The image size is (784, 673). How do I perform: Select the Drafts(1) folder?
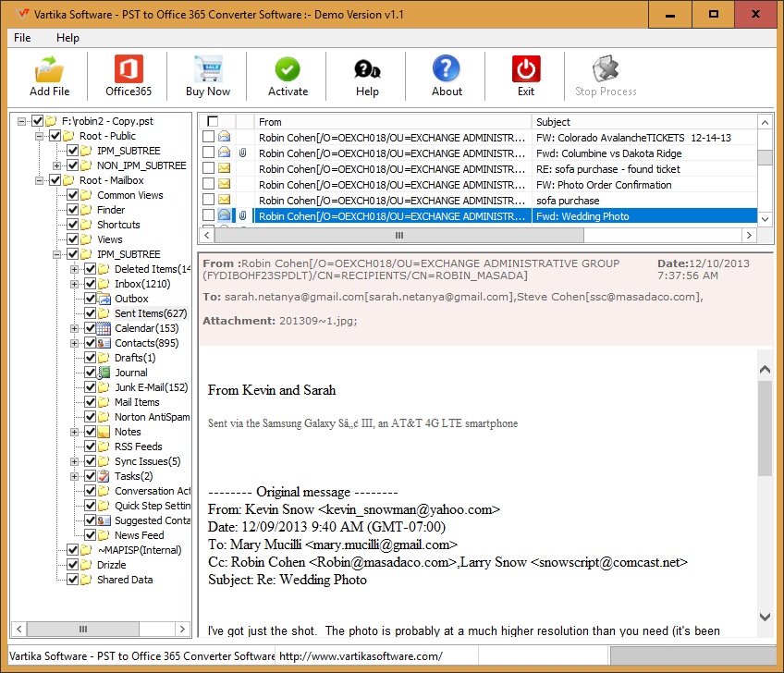tap(135, 358)
